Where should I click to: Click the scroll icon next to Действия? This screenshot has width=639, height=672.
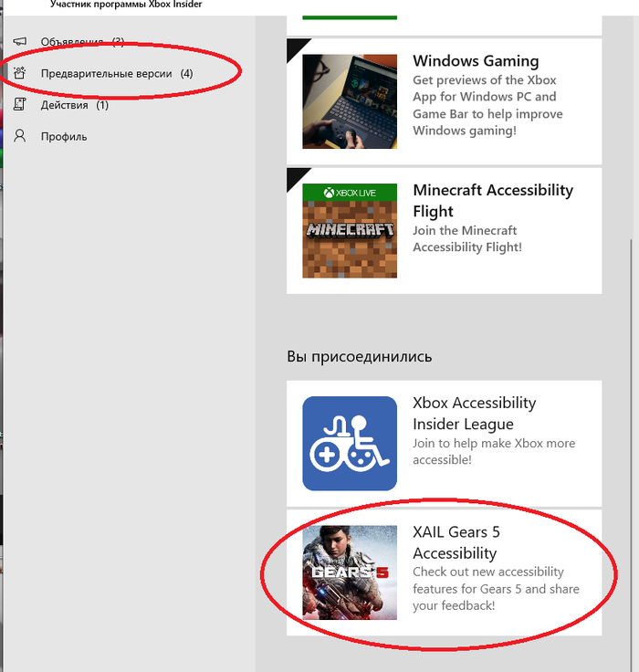point(20,105)
